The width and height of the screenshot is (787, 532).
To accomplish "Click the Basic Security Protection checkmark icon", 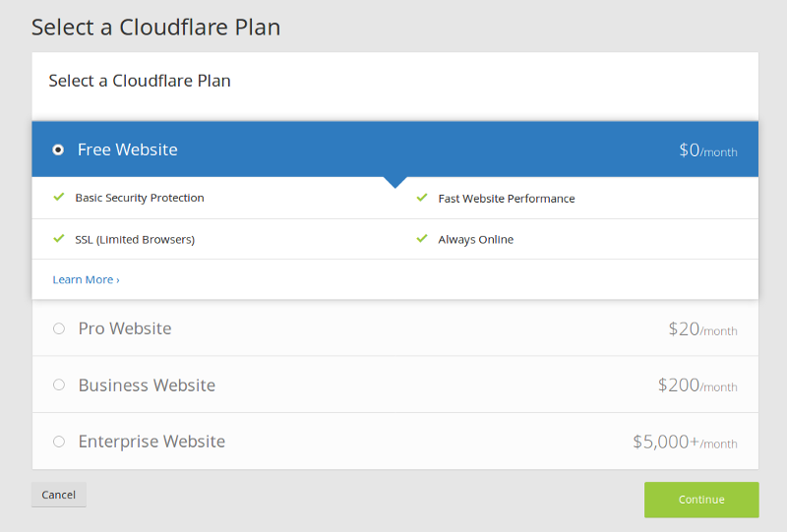I will (59, 197).
